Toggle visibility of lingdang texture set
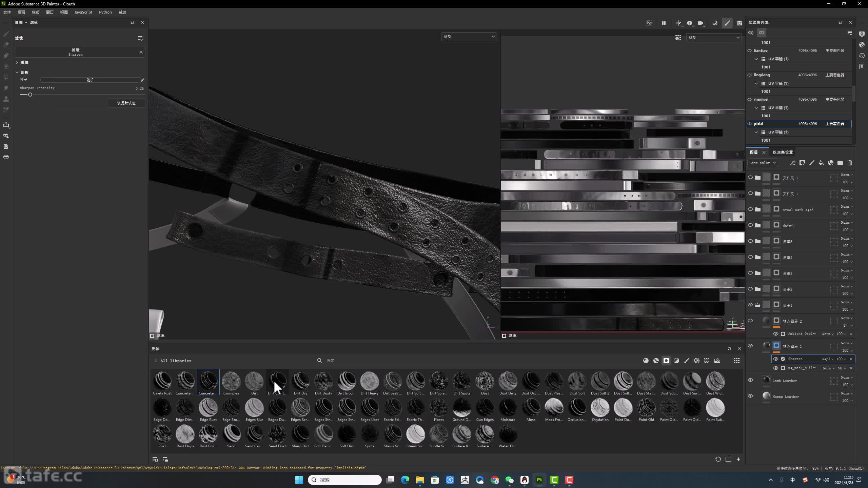This screenshot has height=488, width=868. pos(749,75)
